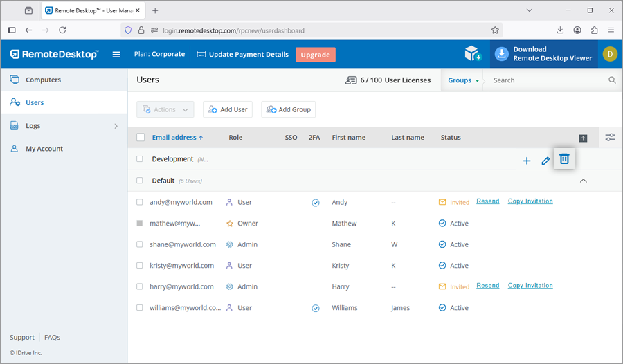Click the delete trash icon for Development group
623x364 pixels.
coord(564,159)
